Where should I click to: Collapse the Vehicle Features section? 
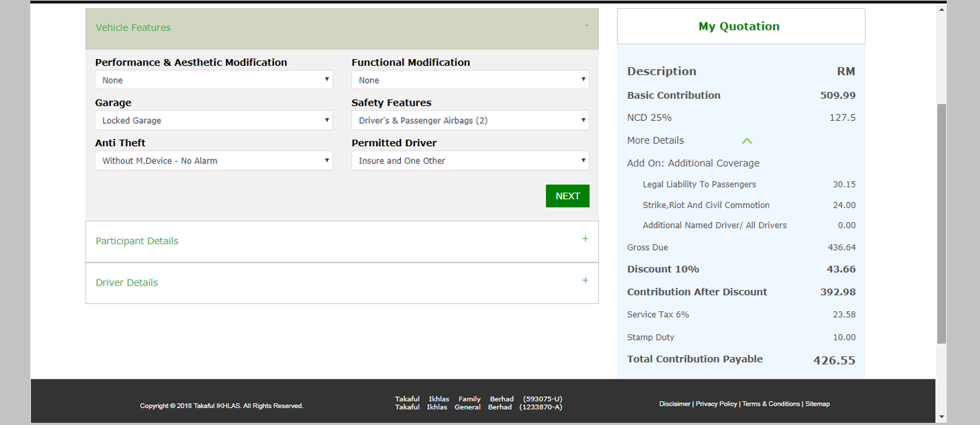coord(342,28)
